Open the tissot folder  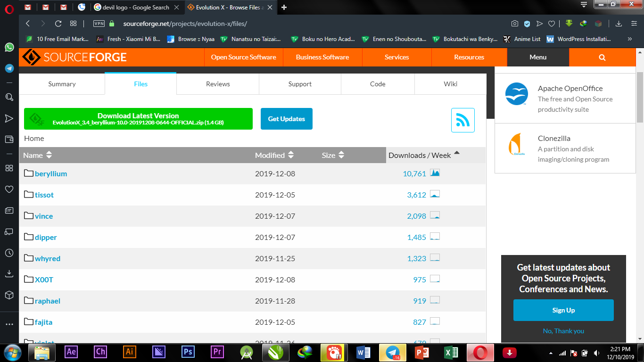point(44,195)
